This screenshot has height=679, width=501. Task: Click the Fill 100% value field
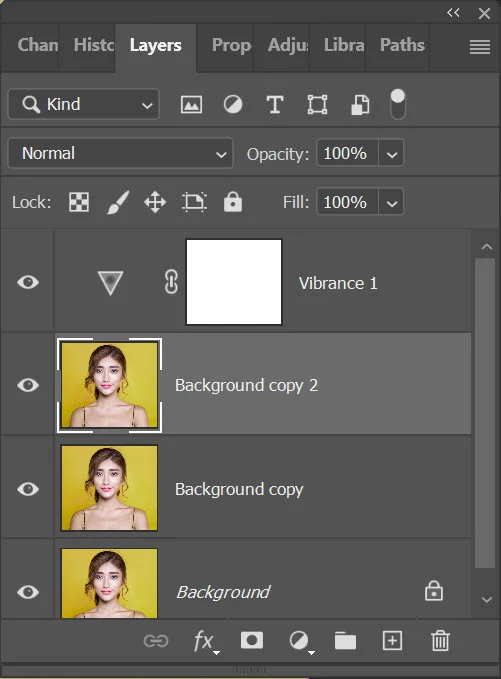[x=347, y=202]
